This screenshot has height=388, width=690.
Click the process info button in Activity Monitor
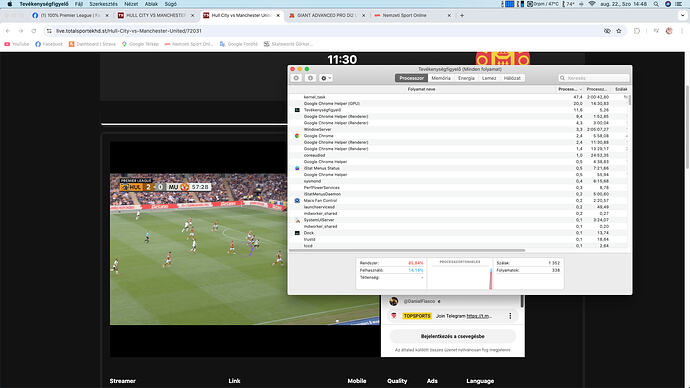[x=310, y=78]
